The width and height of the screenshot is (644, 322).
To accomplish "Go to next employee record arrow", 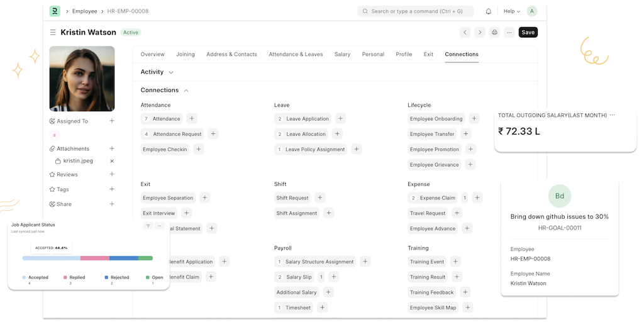I will [x=479, y=32].
